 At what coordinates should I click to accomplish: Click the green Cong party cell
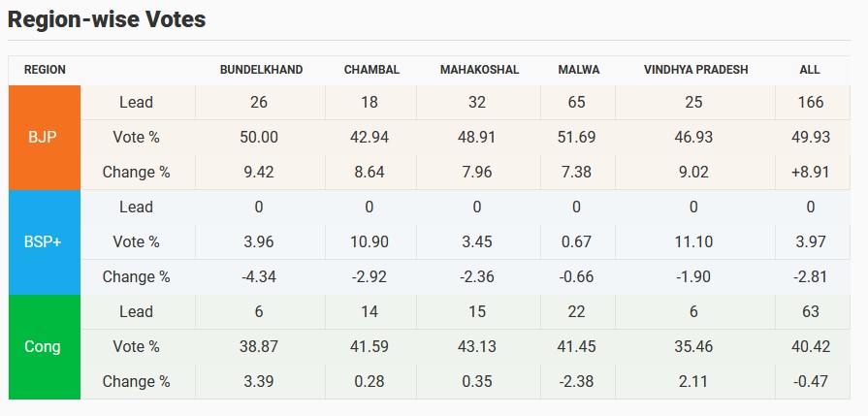point(44,346)
